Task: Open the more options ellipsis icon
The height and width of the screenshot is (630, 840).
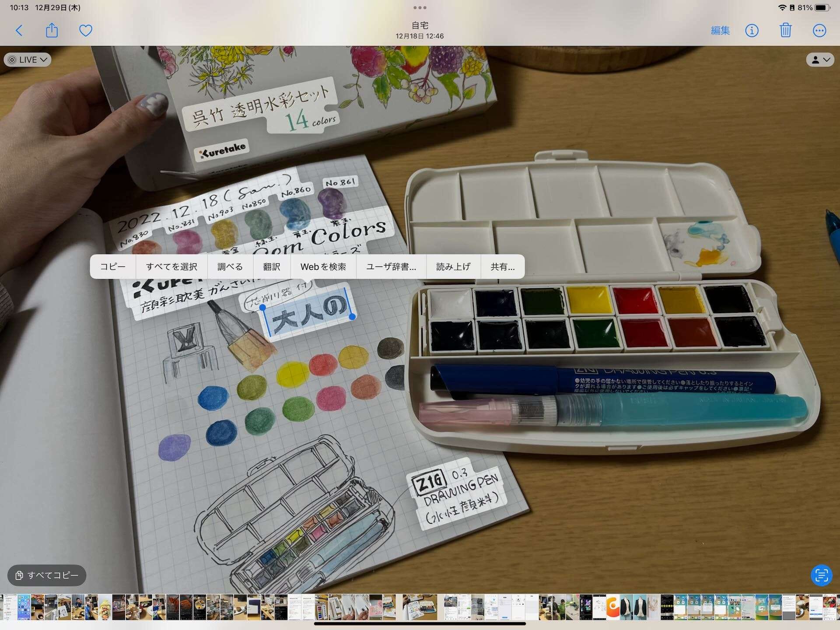Action: click(819, 31)
